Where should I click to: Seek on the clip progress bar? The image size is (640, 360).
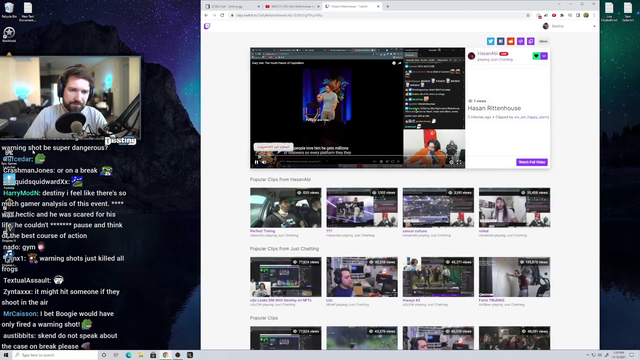click(357, 157)
